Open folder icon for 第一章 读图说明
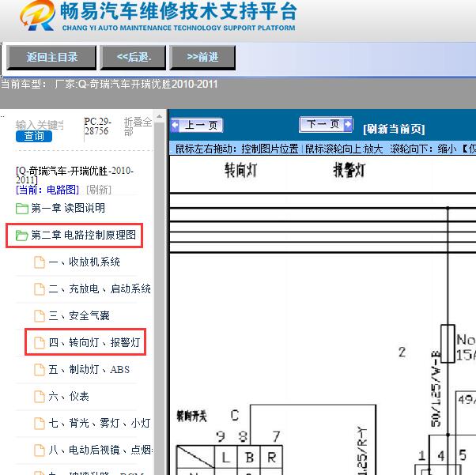The height and width of the screenshot is (475, 476). coord(22,208)
